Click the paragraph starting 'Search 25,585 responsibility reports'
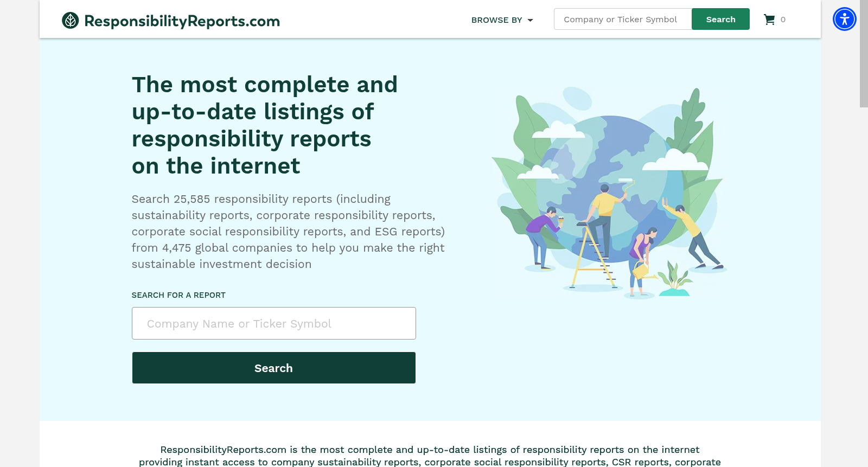Image resolution: width=868 pixels, height=467 pixels. point(288,232)
